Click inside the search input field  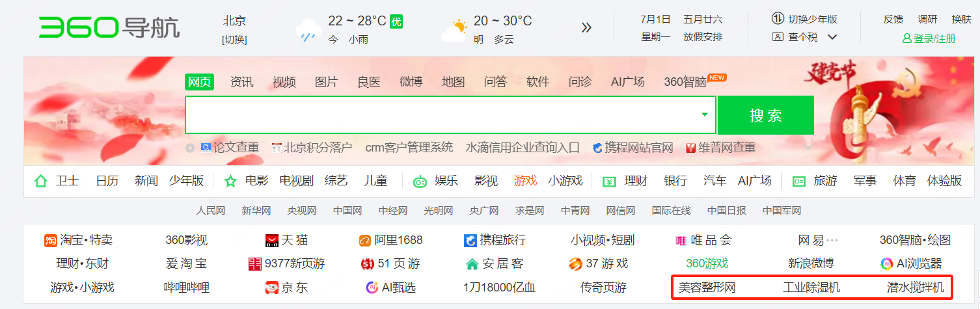pyautogui.click(x=442, y=115)
